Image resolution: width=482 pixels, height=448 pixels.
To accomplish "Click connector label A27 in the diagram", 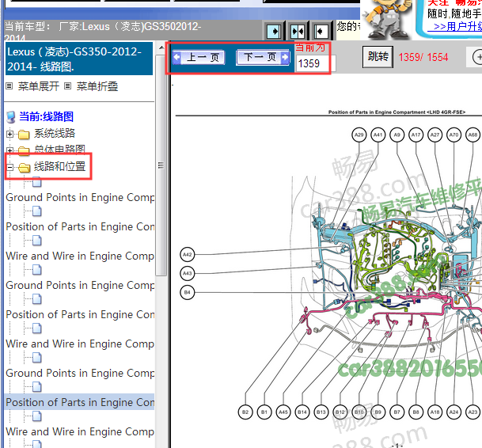I will click(435, 135).
